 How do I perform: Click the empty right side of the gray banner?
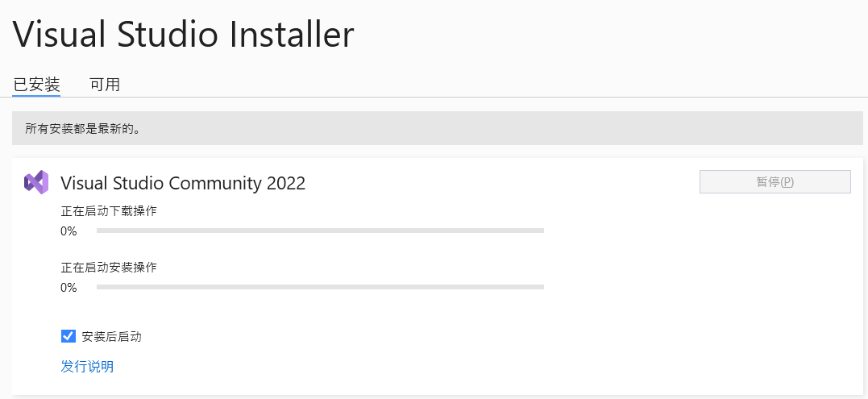[x=645, y=129]
